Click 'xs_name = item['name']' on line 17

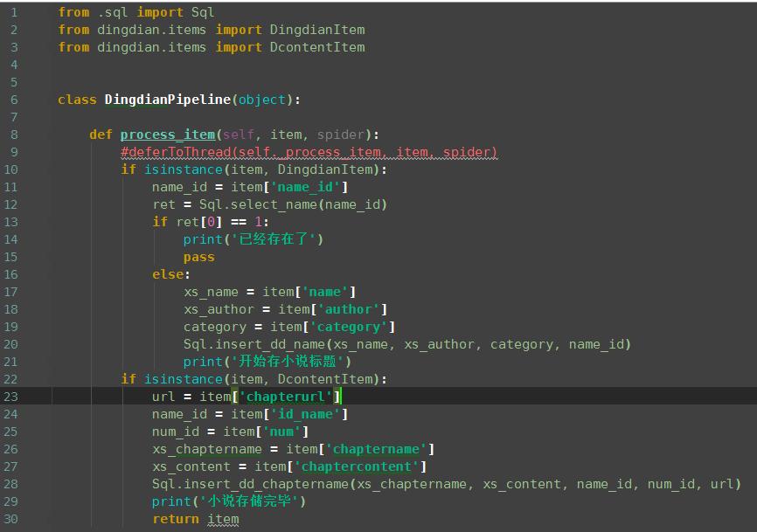[269, 292]
